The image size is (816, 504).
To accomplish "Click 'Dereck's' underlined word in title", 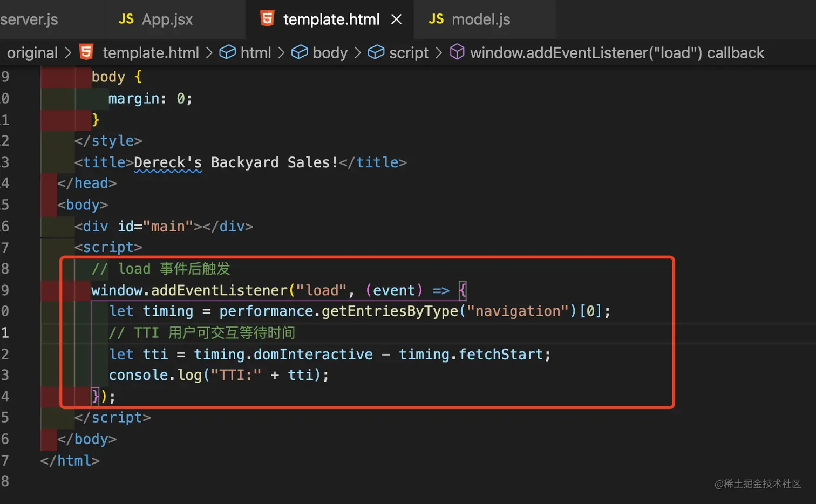I will [168, 162].
